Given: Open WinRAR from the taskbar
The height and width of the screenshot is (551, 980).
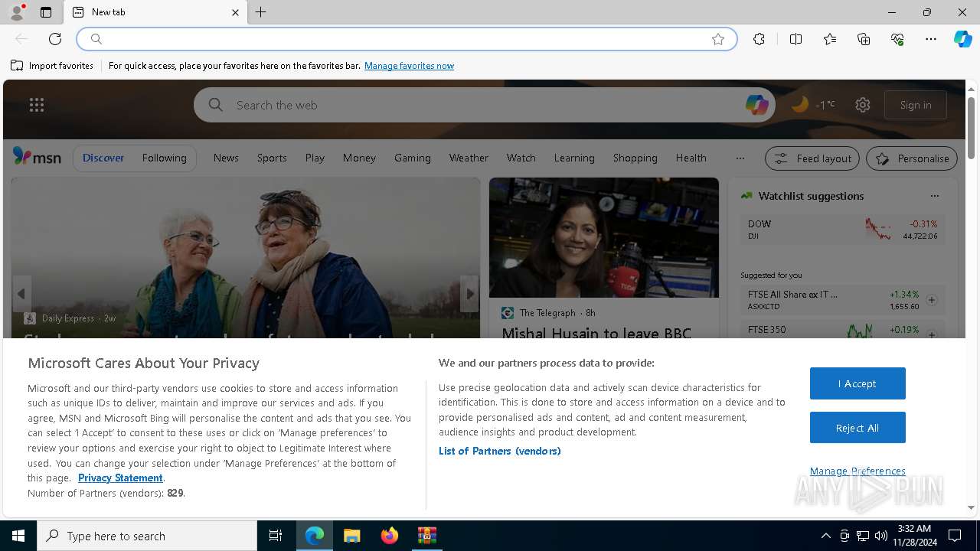Looking at the screenshot, I should point(426,536).
